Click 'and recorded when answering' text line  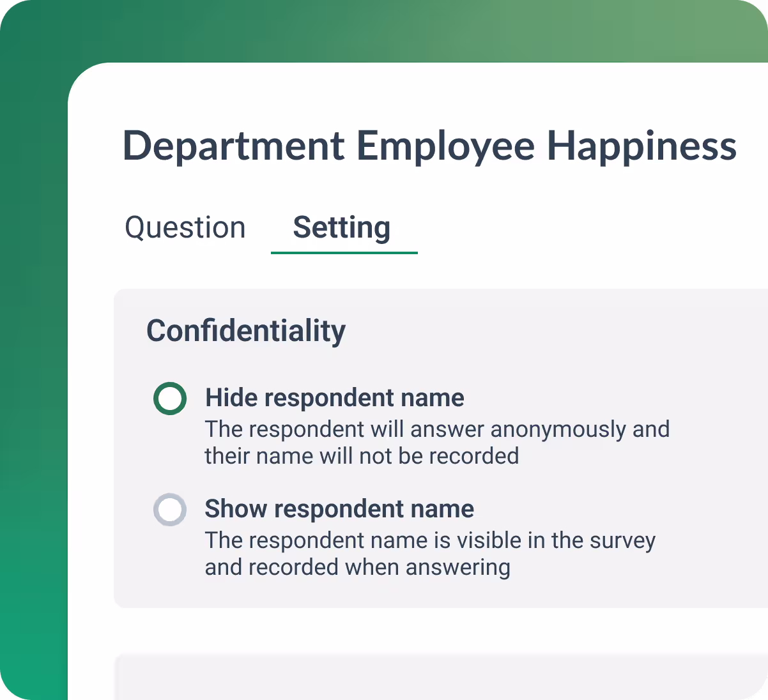click(x=357, y=567)
